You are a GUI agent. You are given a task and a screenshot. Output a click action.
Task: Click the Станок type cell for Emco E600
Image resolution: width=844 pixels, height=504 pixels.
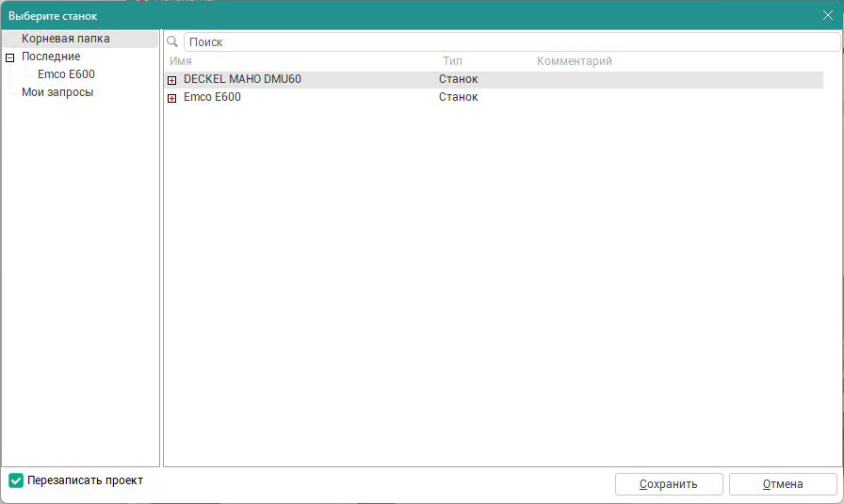click(458, 97)
